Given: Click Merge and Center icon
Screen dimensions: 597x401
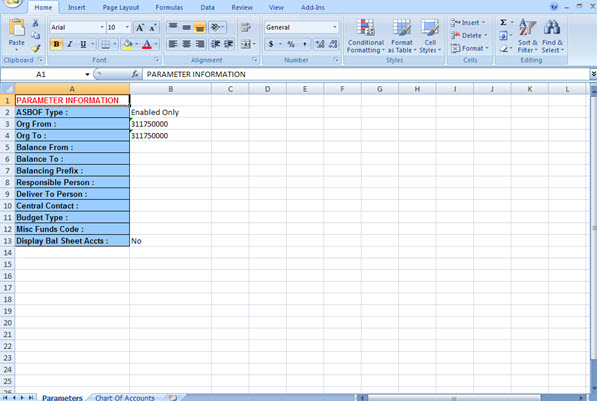Looking at the screenshot, I should pos(246,44).
